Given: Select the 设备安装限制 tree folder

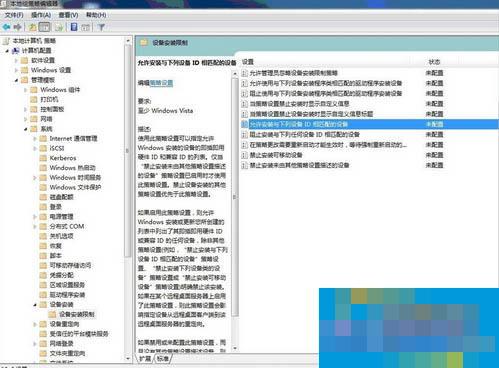Looking at the screenshot, I should coord(77,314).
